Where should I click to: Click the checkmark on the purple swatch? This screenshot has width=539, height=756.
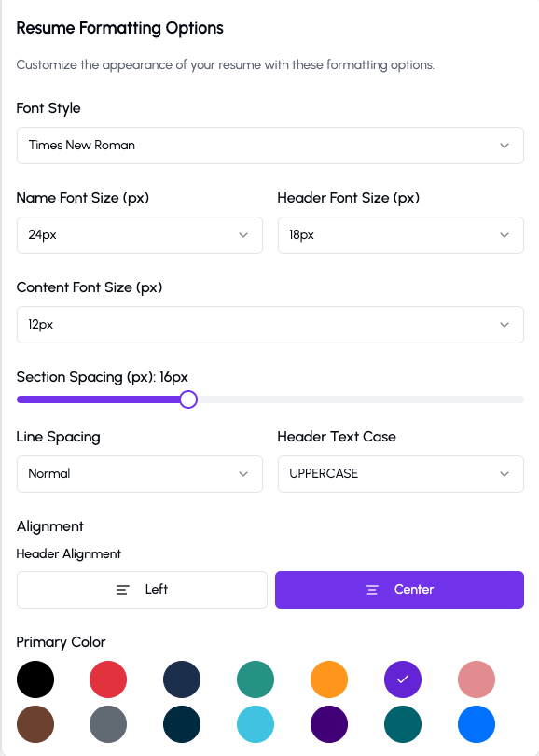403,679
